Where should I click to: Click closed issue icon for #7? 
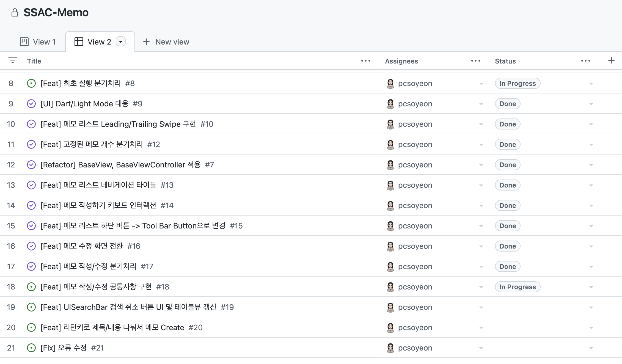tap(31, 165)
